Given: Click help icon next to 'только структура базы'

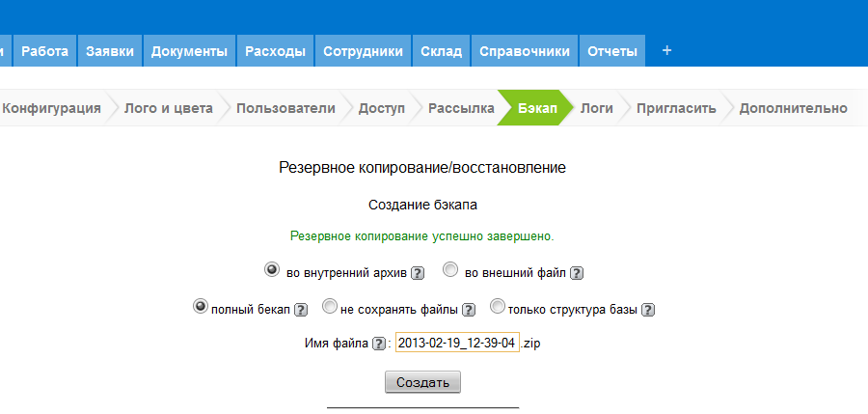Looking at the screenshot, I should click(x=649, y=310).
